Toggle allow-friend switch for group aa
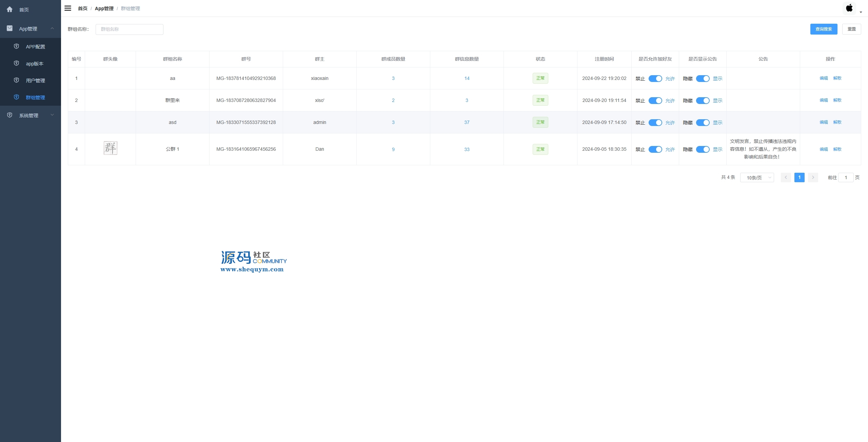The height and width of the screenshot is (442, 868). pos(655,79)
